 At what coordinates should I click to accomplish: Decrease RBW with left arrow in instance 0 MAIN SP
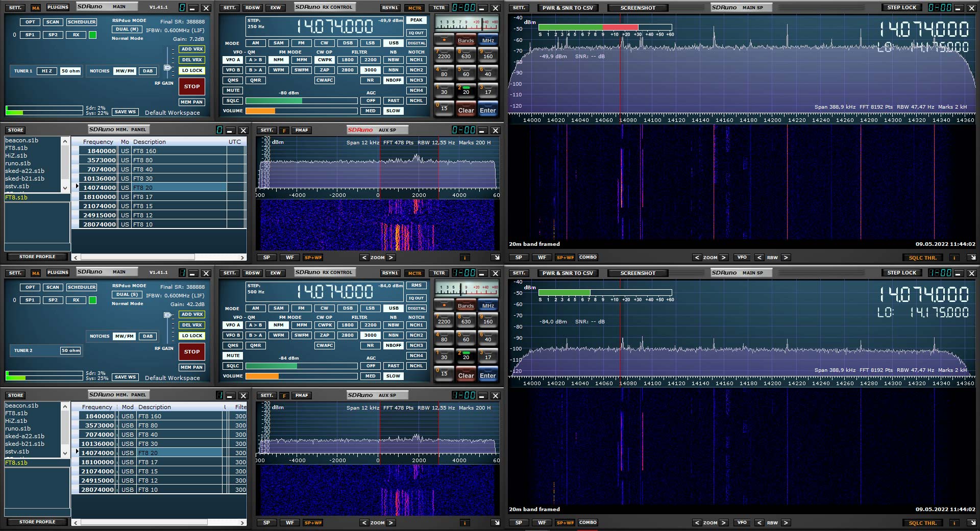tap(759, 258)
